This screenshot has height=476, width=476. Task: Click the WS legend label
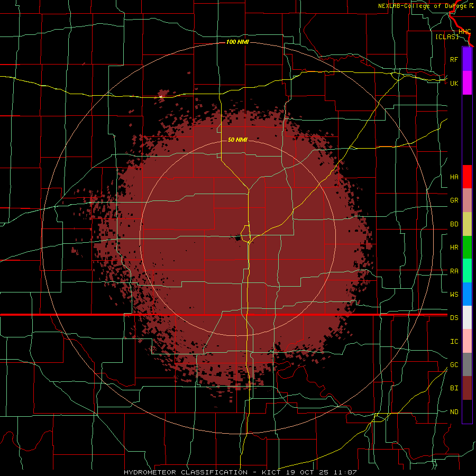point(454,294)
